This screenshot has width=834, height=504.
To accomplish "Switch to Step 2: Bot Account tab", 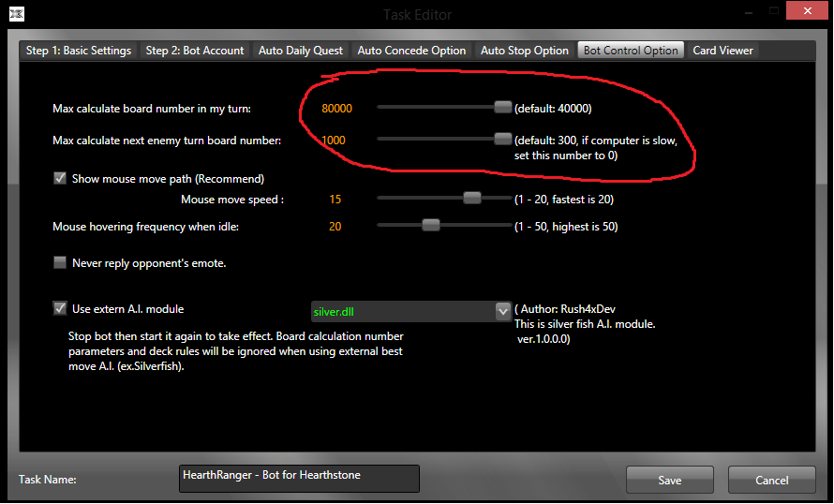I will [x=195, y=51].
